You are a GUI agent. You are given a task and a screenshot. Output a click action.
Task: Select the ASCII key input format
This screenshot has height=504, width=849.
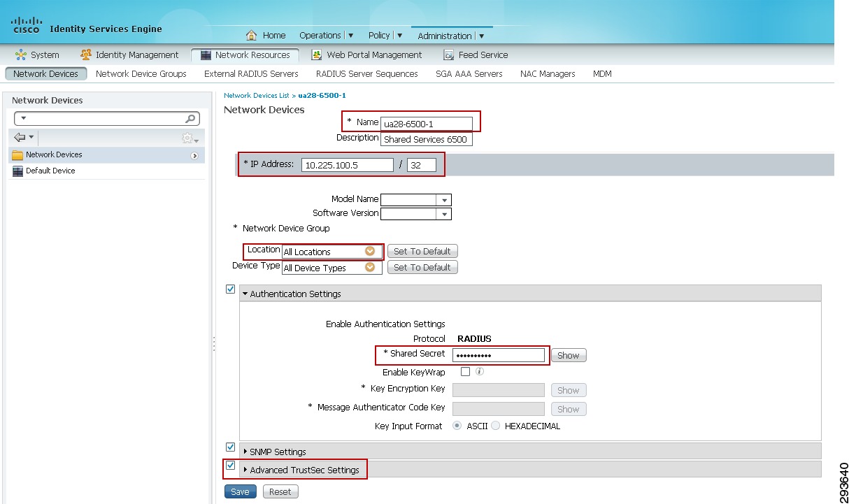pos(457,426)
